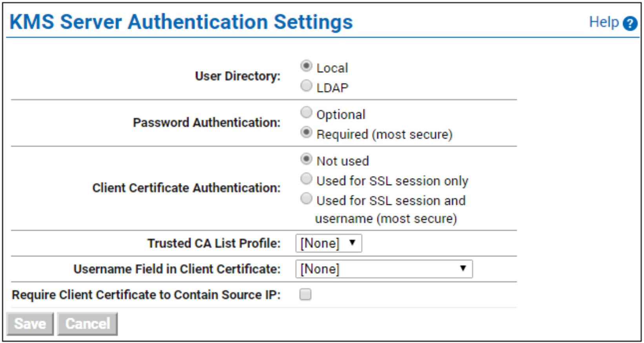
Task: Click the Username Field in Client Certificate label
Action: pos(177,269)
